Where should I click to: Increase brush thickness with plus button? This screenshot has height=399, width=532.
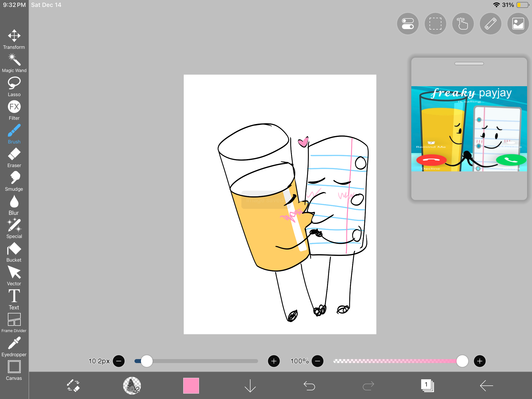click(274, 361)
